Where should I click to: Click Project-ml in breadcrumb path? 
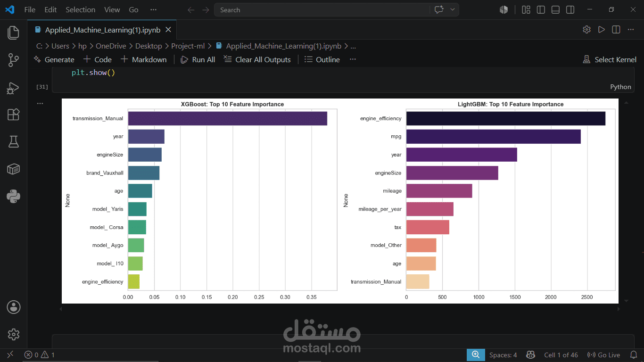tap(188, 46)
